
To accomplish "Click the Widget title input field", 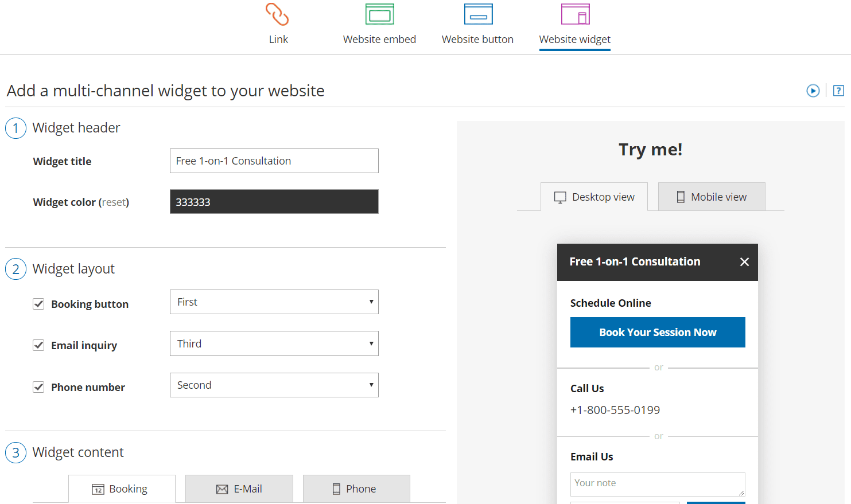I will coord(274,161).
